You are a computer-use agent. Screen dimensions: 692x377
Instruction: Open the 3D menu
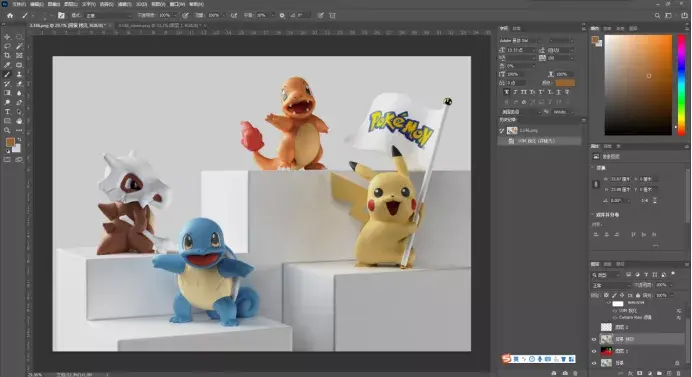tap(141, 4)
